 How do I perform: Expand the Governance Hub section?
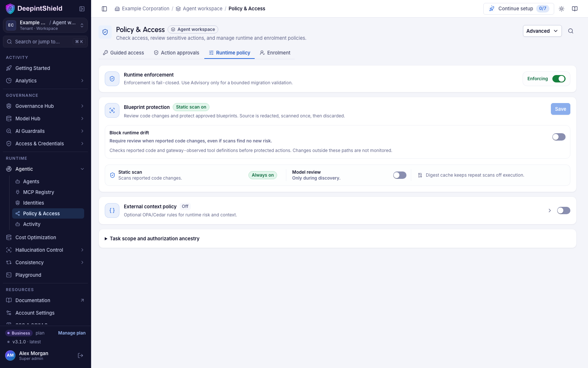(x=82, y=106)
